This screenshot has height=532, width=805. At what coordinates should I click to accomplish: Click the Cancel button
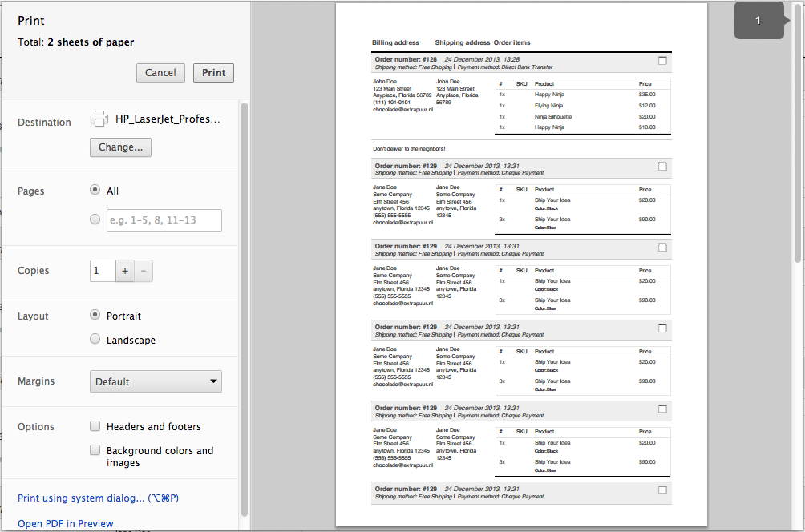160,73
